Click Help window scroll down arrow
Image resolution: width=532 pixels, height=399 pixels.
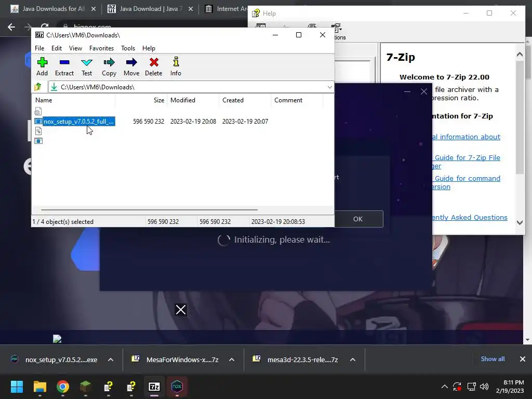[520, 222]
